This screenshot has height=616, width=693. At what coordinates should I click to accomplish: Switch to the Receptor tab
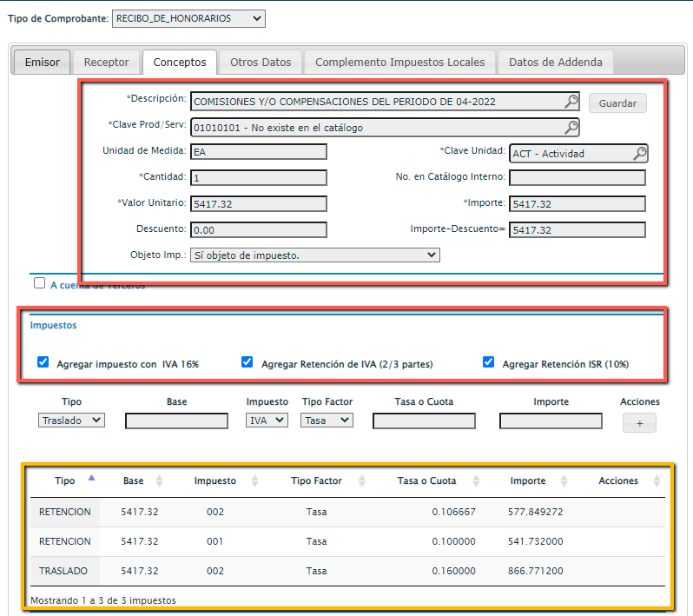tap(106, 63)
